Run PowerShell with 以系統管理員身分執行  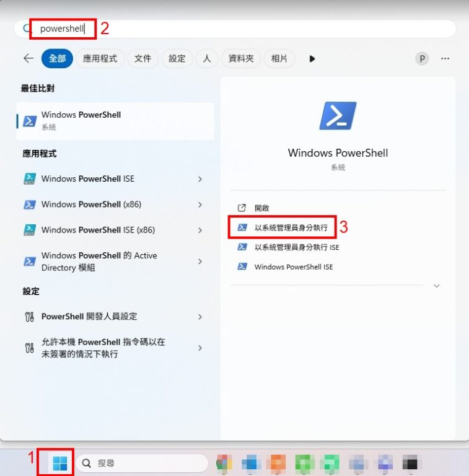(291, 227)
